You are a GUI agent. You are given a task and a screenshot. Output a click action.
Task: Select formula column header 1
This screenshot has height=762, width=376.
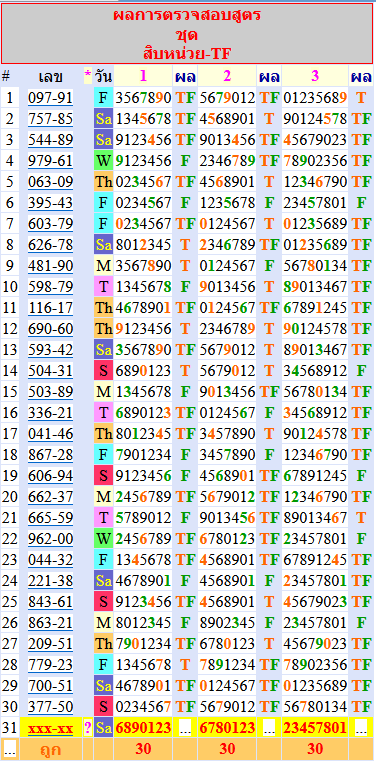143,76
